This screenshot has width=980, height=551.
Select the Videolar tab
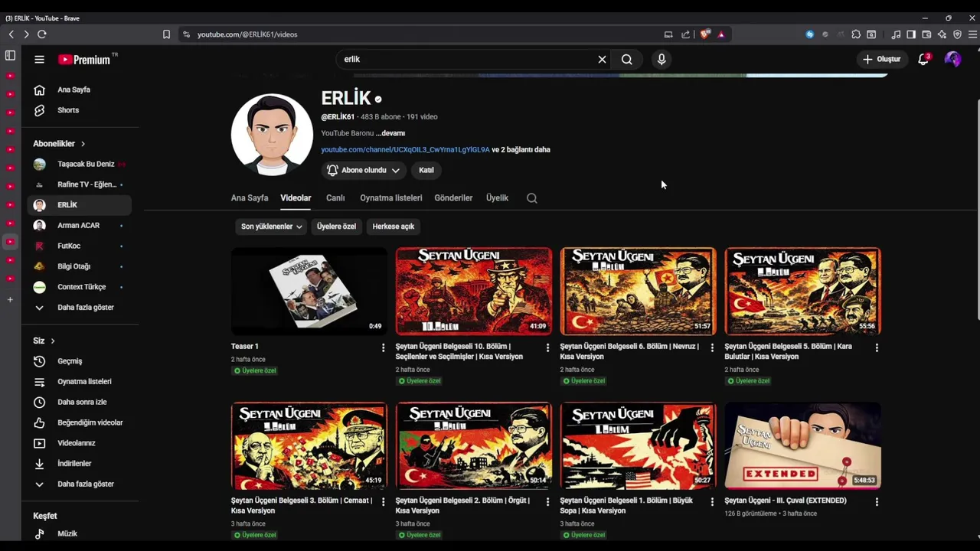click(x=296, y=197)
